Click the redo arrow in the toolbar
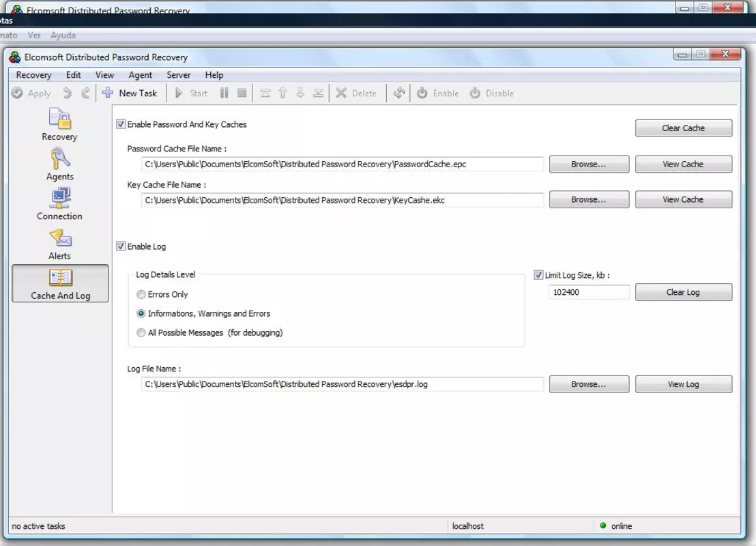 pyautogui.click(x=85, y=93)
